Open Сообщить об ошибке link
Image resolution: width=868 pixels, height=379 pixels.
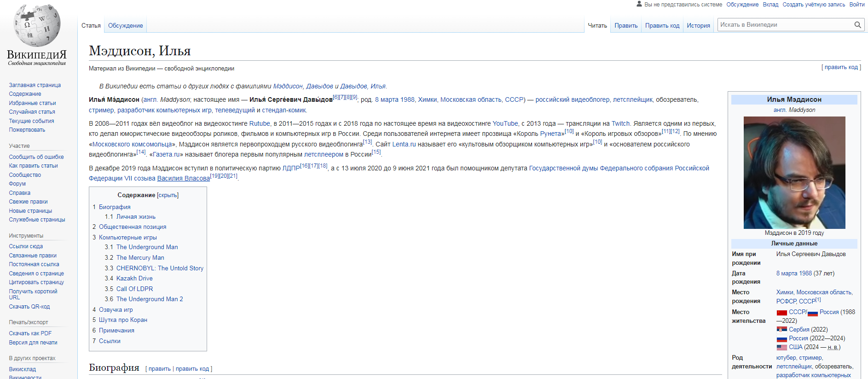36,157
